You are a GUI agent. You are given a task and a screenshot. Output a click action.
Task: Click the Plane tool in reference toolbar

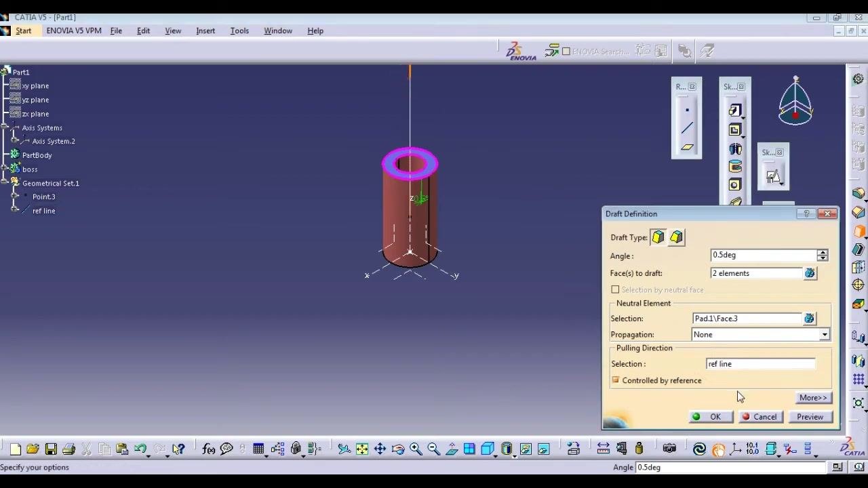[x=687, y=146]
